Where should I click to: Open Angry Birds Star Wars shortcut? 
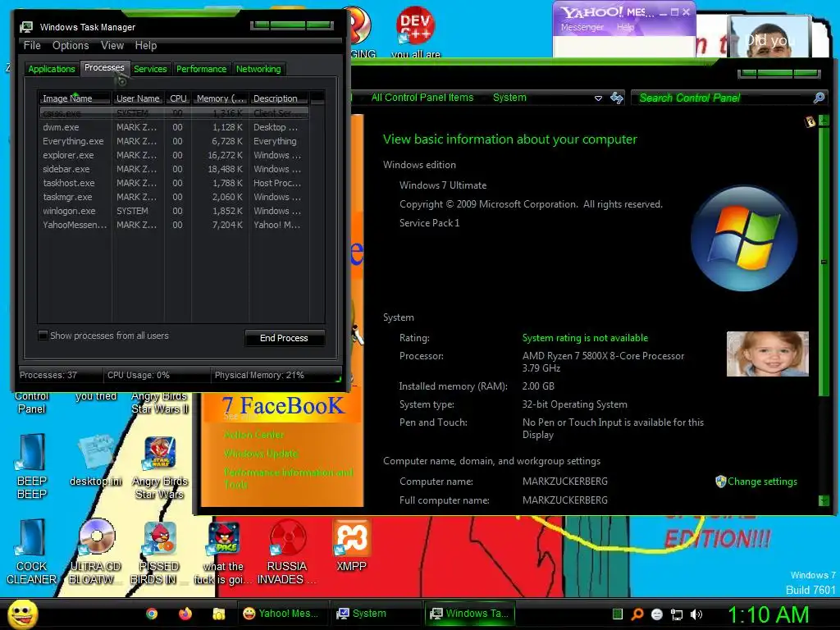pos(160,467)
